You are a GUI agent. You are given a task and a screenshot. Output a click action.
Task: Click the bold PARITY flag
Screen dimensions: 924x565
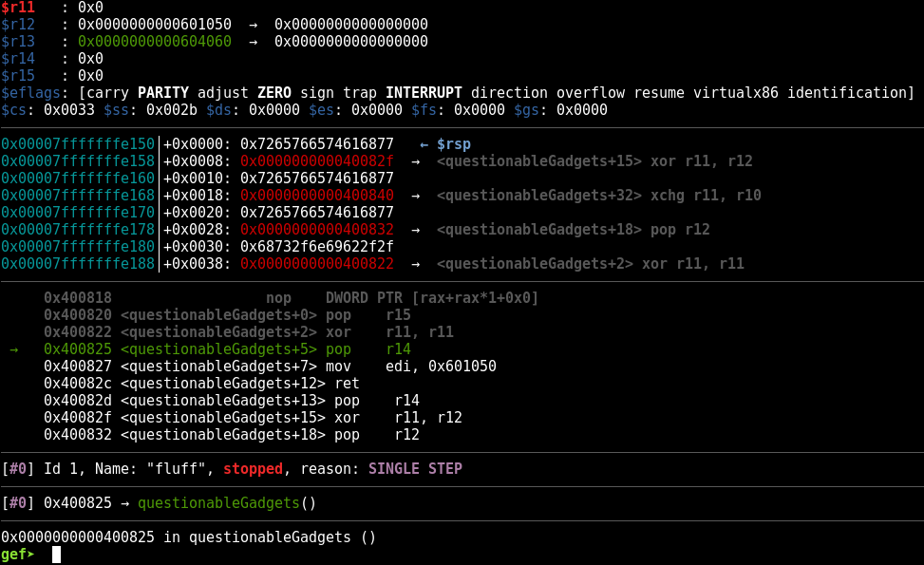(163, 92)
